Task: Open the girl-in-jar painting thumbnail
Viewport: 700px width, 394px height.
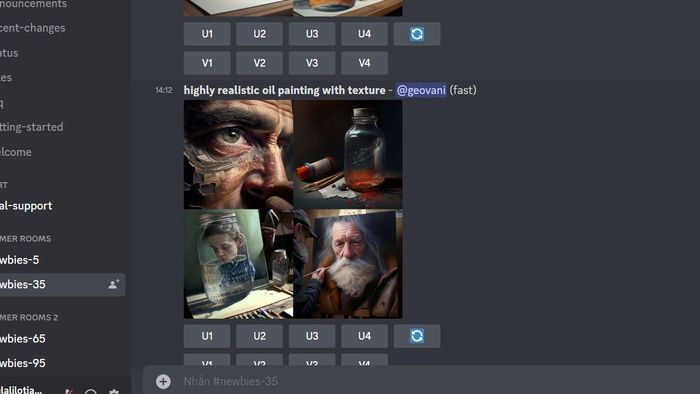Action: [238, 264]
